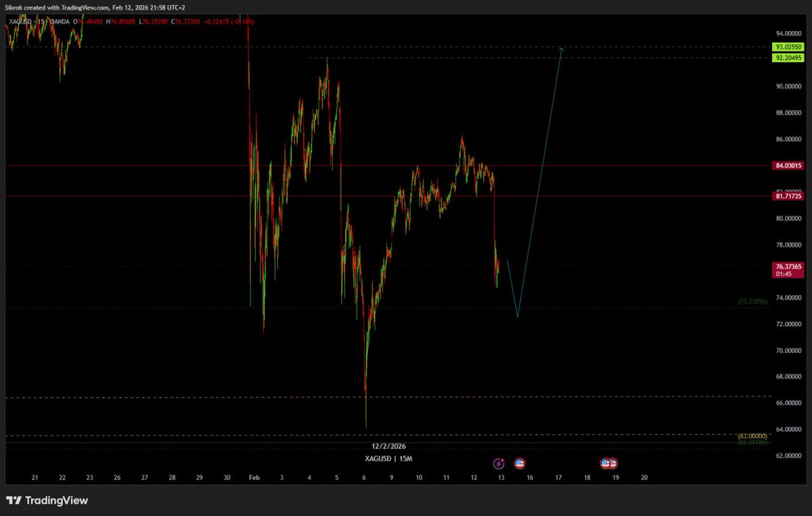Click the 78.00000 price axis label
The image size is (812, 516).
[x=789, y=244]
